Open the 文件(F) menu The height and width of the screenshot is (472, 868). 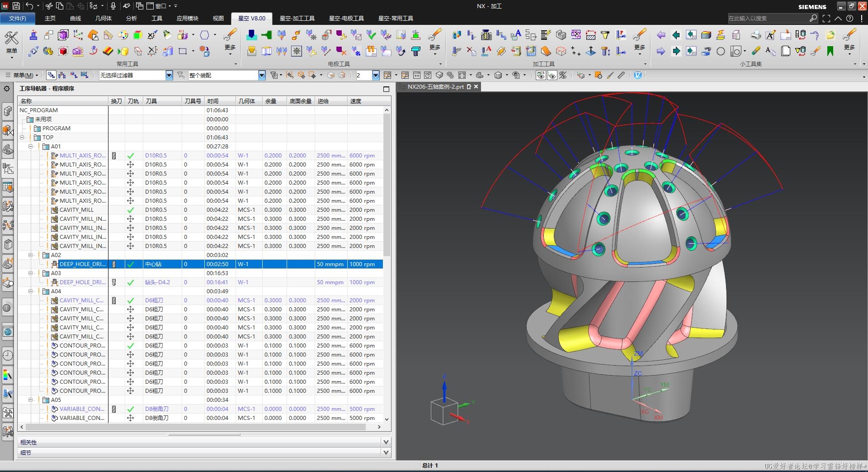click(x=18, y=18)
